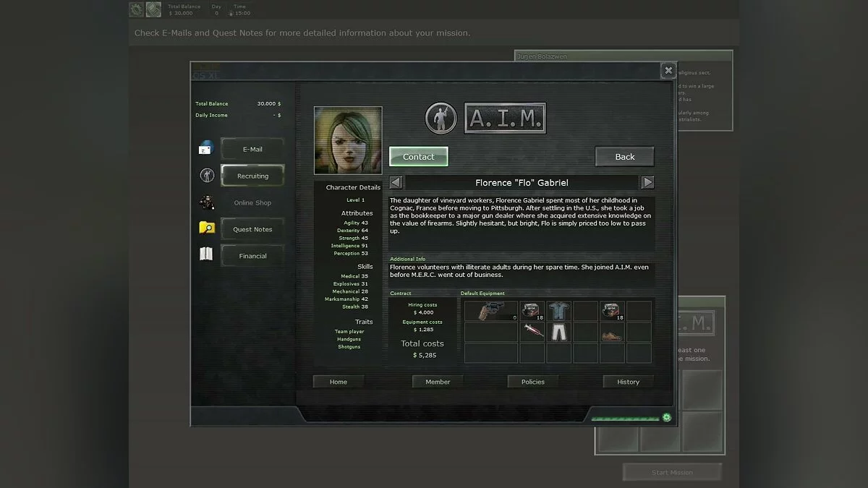The height and width of the screenshot is (488, 868).
Task: Click the Back button
Action: [x=625, y=157]
